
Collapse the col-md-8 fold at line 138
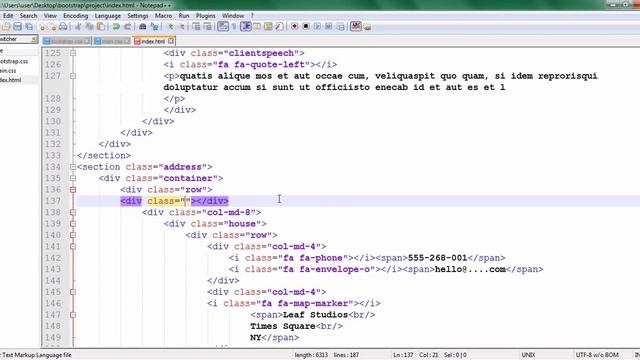73,212
